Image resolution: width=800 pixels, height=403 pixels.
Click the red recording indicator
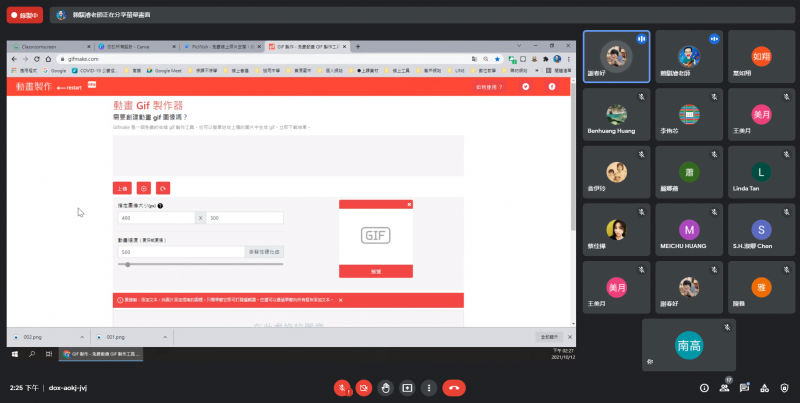tap(24, 15)
